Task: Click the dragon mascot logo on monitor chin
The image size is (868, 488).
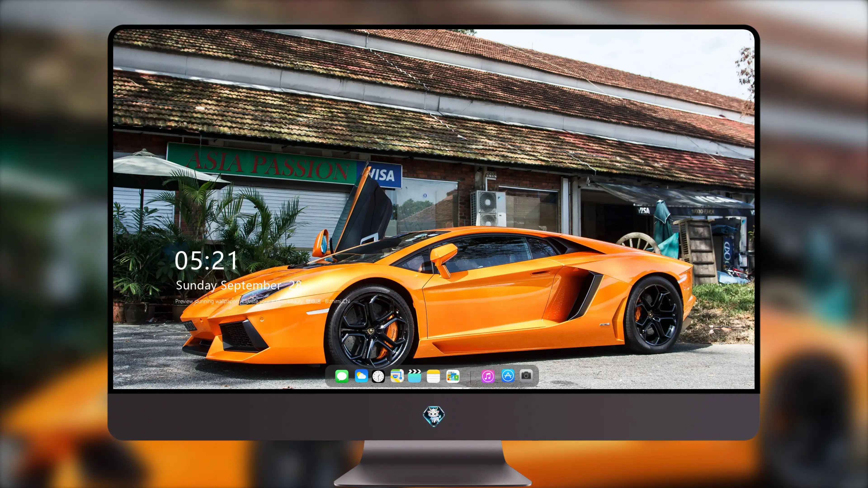Action: 434,416
